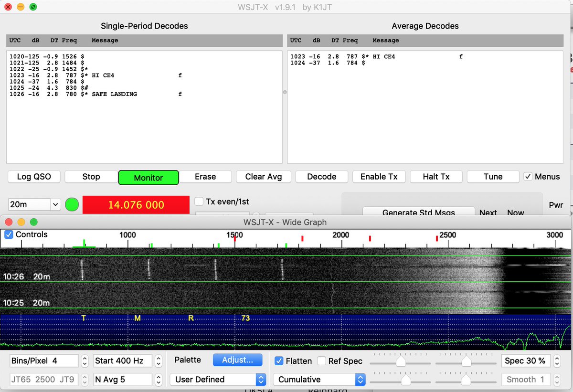The image size is (573, 392).
Task: Toggle the Flatten checkbox
Action: click(x=279, y=361)
